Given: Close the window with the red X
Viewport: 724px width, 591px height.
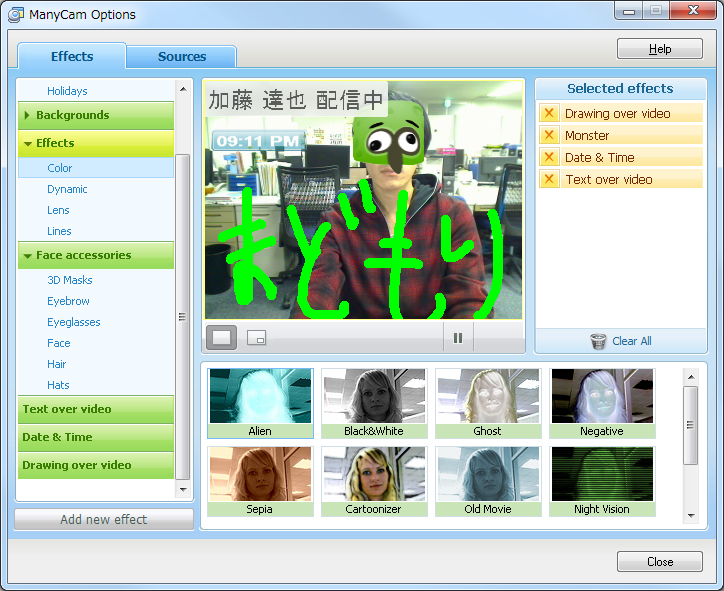Looking at the screenshot, I should [693, 11].
